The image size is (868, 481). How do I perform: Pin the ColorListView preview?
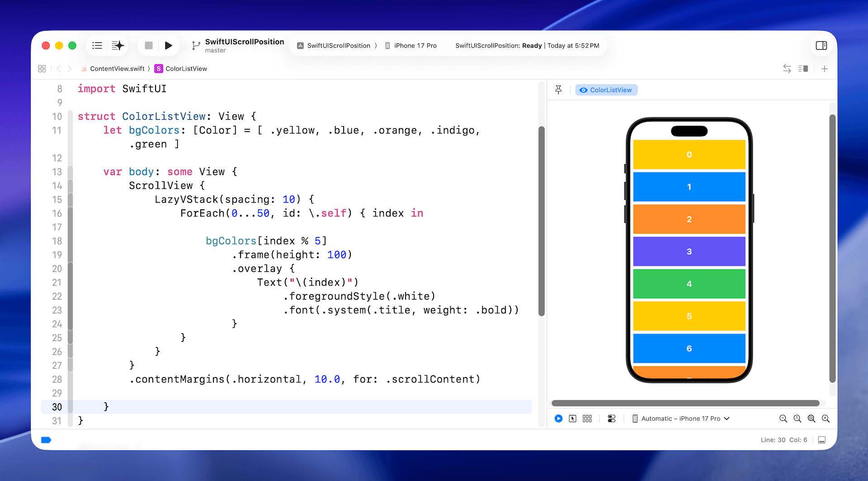558,90
